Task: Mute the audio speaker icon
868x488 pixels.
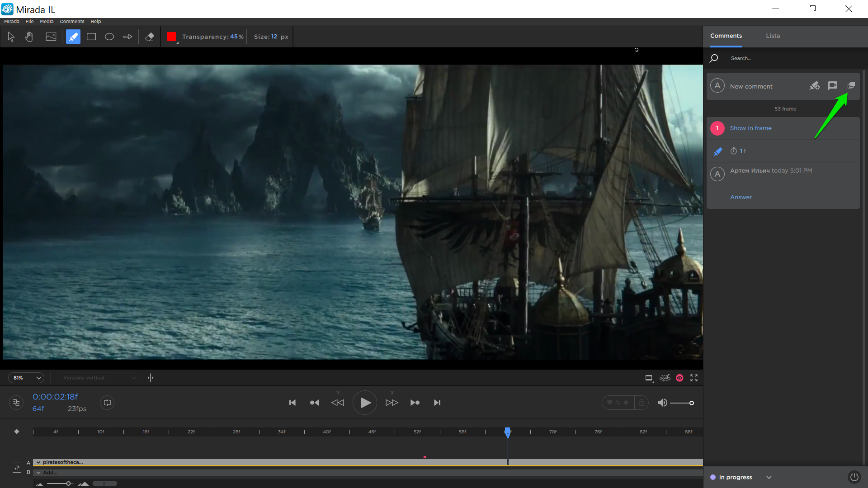Action: (x=662, y=403)
